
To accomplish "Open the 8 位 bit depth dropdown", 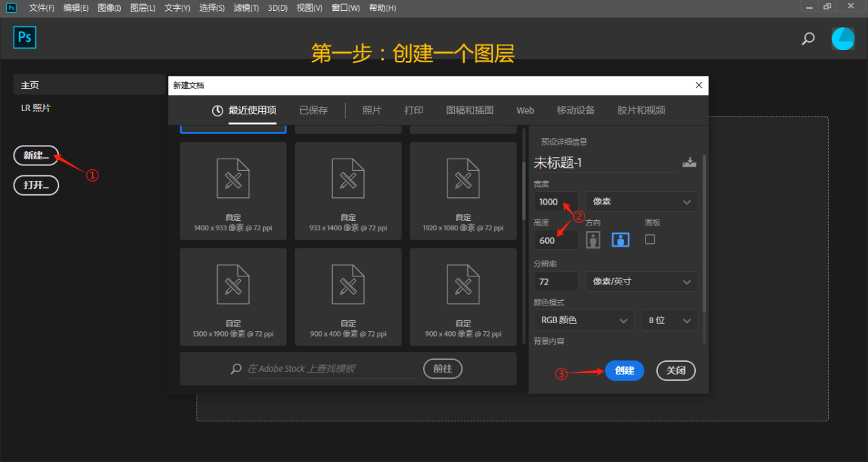I will coord(669,320).
